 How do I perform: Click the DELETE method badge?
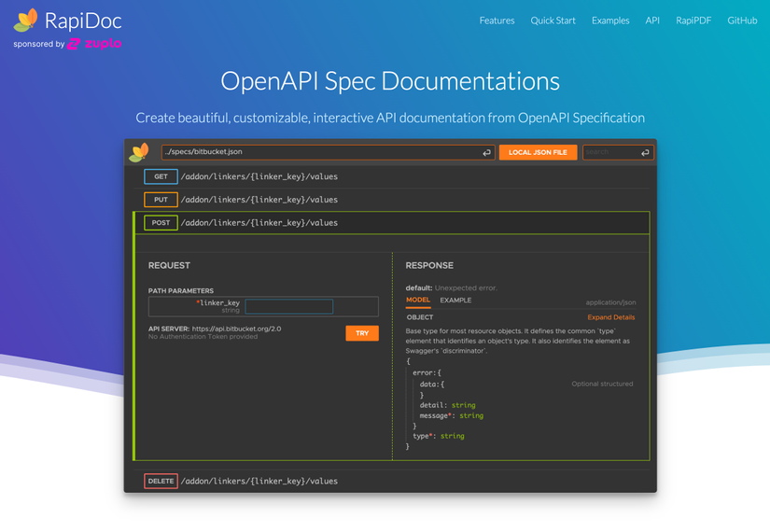(161, 481)
